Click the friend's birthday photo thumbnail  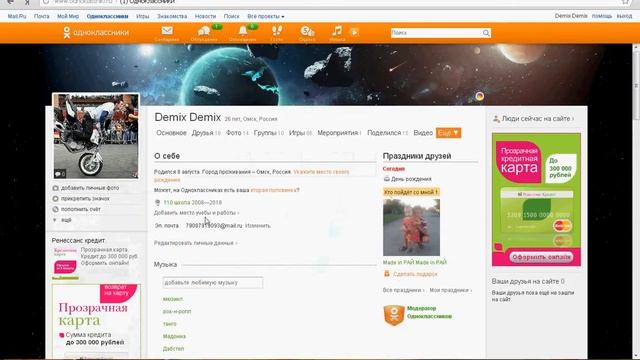pos(411,227)
